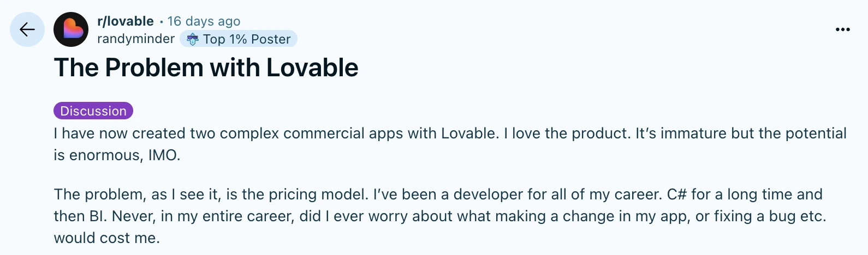Click the back arrow button
Screen dimensions: 868x255
pos(27,29)
